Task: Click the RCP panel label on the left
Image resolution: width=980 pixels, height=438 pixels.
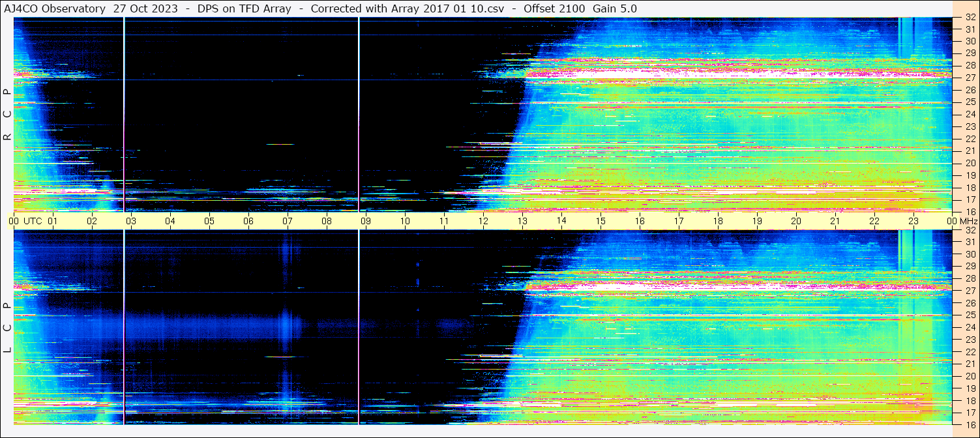Action: pos(7,115)
